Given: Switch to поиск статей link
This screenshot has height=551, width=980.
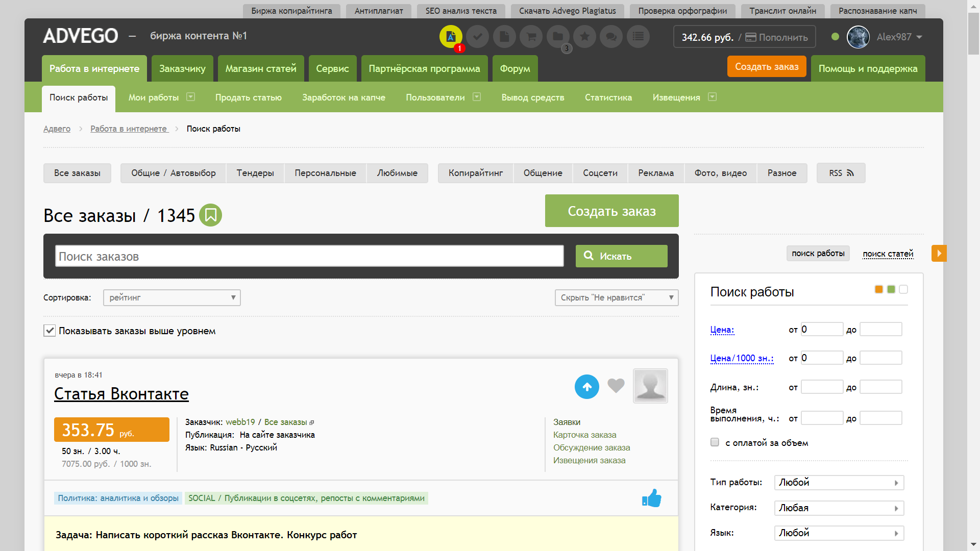Looking at the screenshot, I should (888, 254).
